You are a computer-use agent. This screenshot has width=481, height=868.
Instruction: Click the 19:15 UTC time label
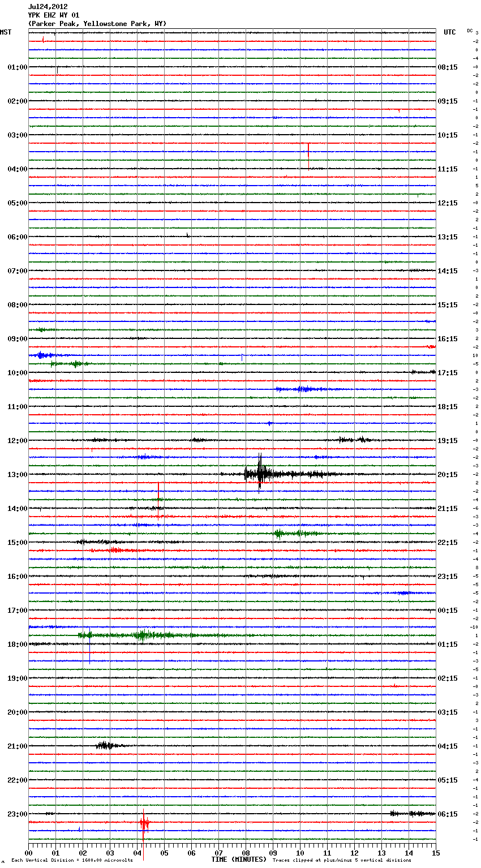pos(448,441)
